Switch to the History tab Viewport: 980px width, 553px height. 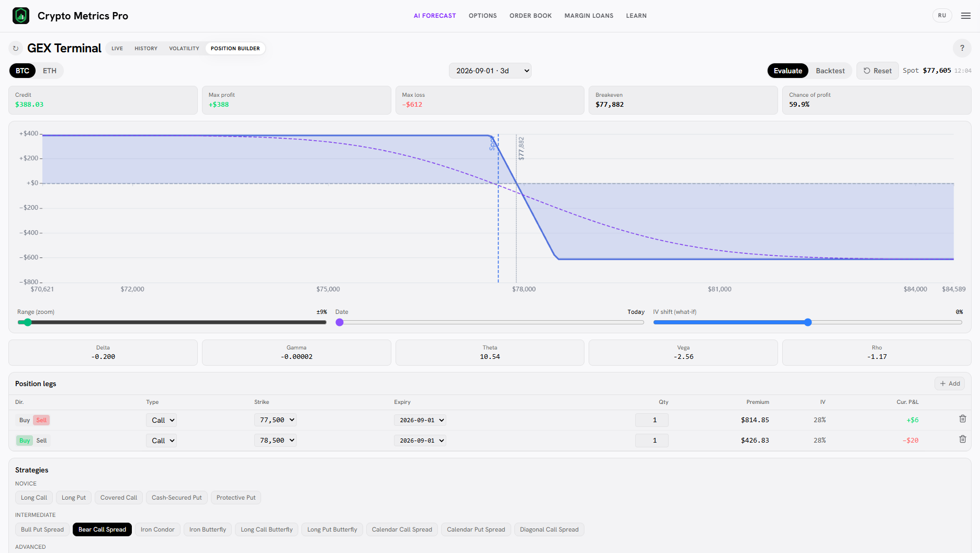tap(146, 48)
